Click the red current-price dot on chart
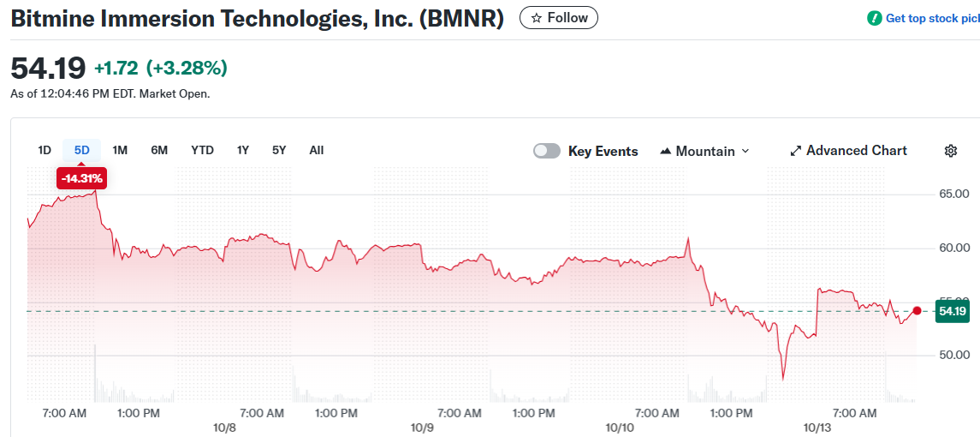 click(x=918, y=310)
